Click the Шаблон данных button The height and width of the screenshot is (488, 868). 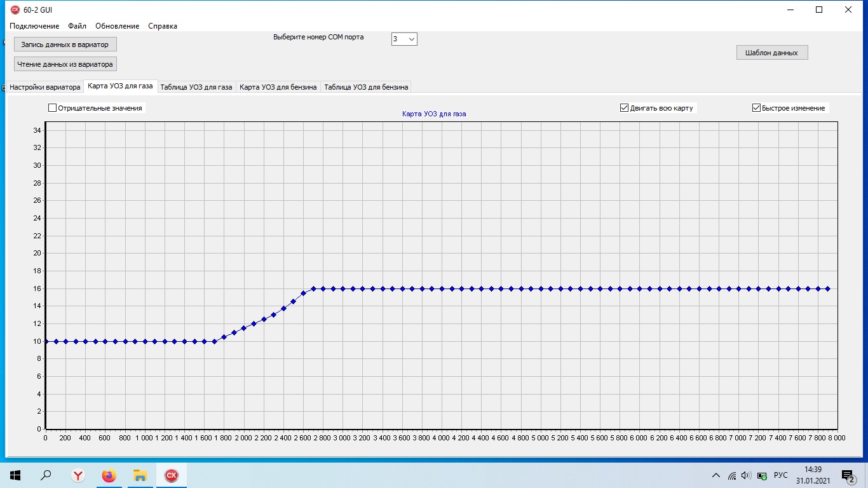[772, 52]
